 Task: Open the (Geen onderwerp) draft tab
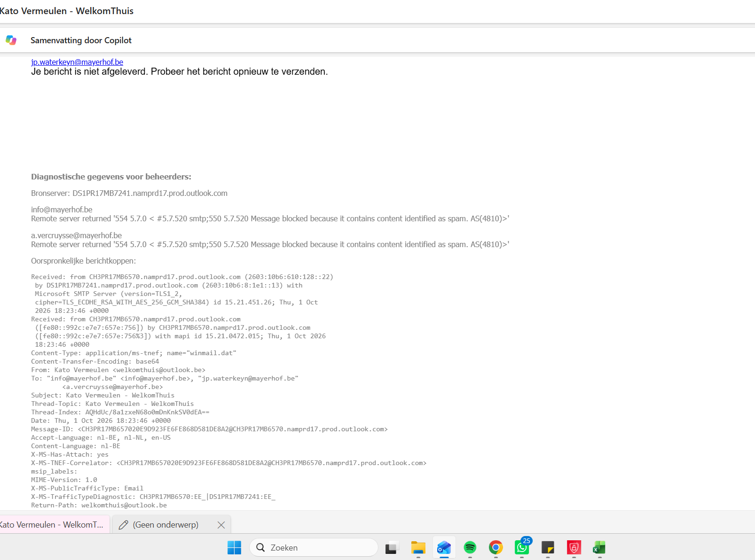pos(165,525)
